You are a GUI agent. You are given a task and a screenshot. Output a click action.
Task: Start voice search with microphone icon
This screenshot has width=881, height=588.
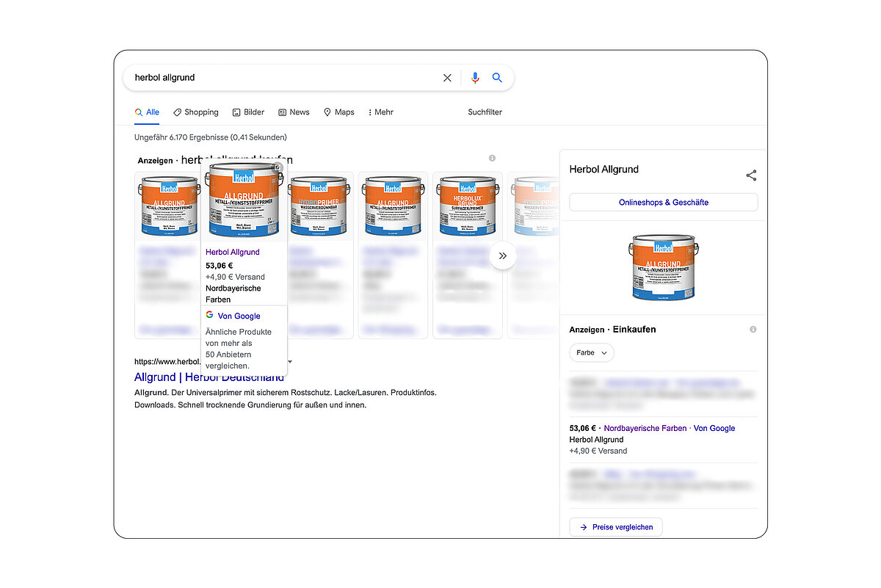475,78
